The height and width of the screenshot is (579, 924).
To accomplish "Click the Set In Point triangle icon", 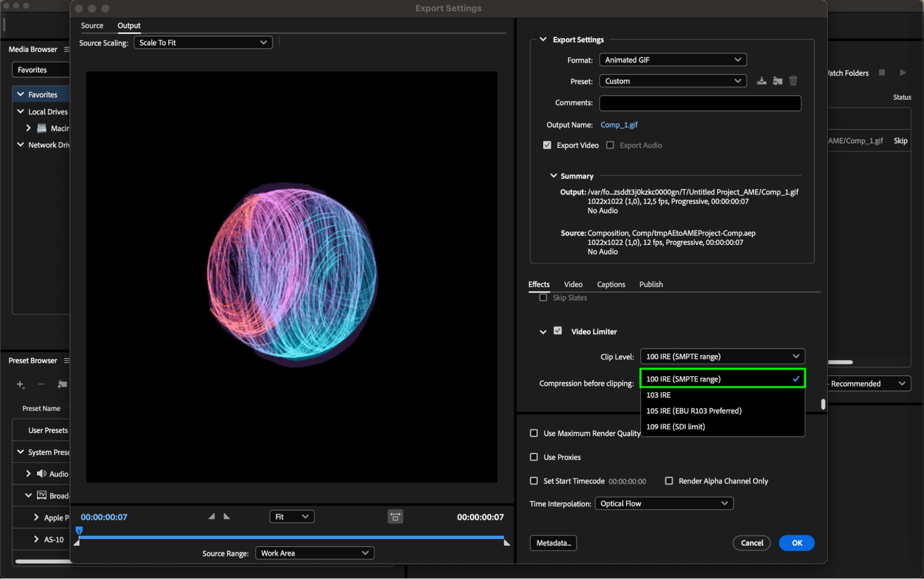I will [212, 516].
